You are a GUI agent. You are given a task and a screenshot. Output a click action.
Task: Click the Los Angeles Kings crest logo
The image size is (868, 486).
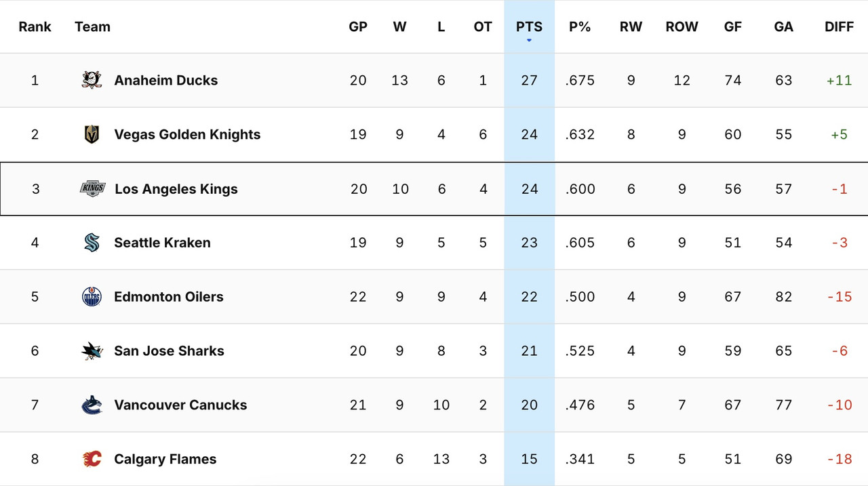[90, 188]
